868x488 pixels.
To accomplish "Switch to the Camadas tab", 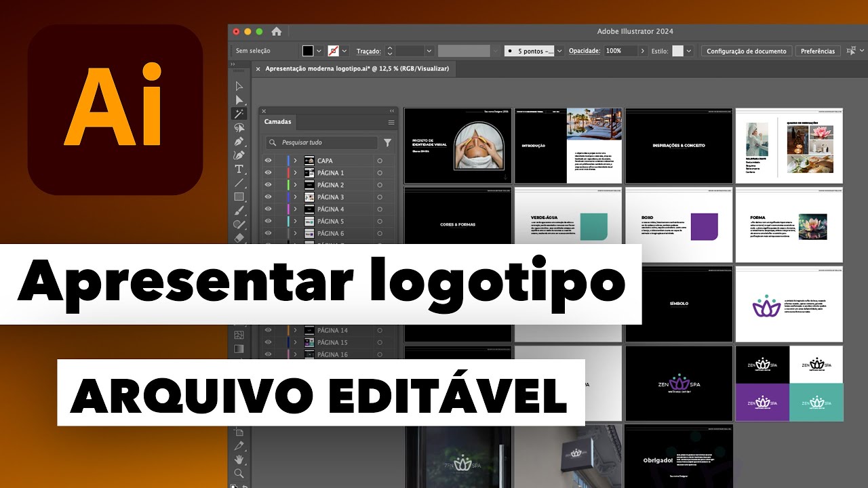I will pos(278,122).
